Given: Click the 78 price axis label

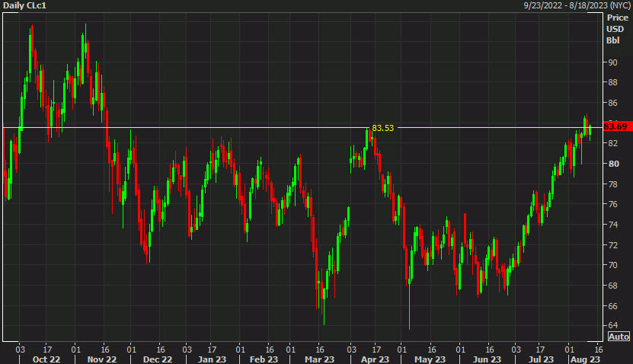Looking at the screenshot, I should coord(613,184).
